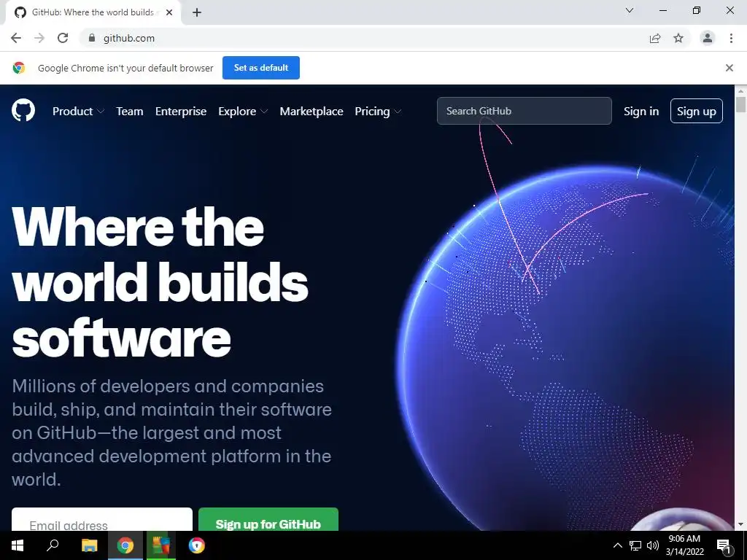This screenshot has height=560, width=747.
Task: Click the lock icon in address bar
Action: click(x=92, y=38)
